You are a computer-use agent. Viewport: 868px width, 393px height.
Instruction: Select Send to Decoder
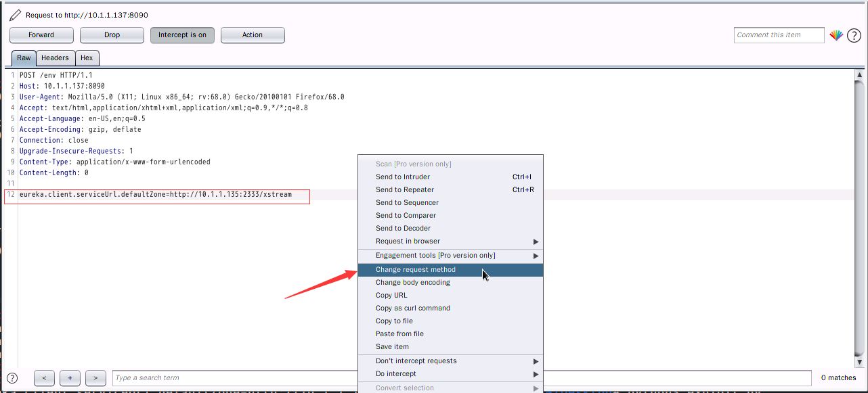450,228
